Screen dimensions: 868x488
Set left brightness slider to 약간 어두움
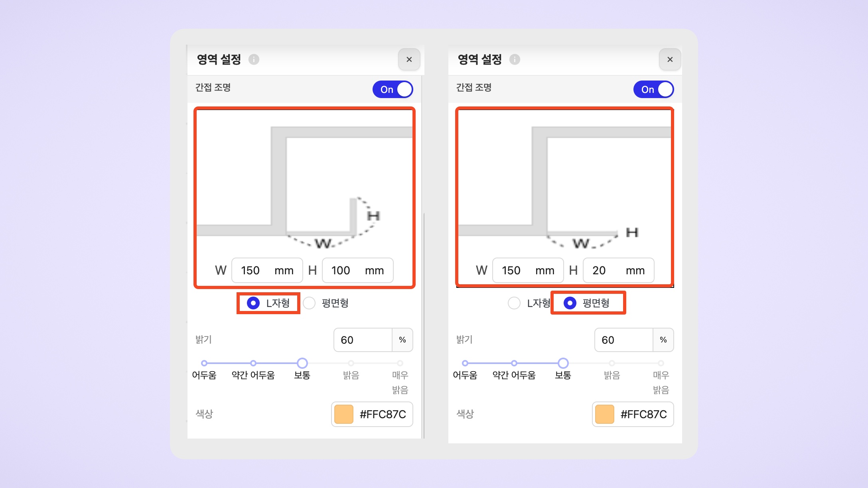click(253, 363)
